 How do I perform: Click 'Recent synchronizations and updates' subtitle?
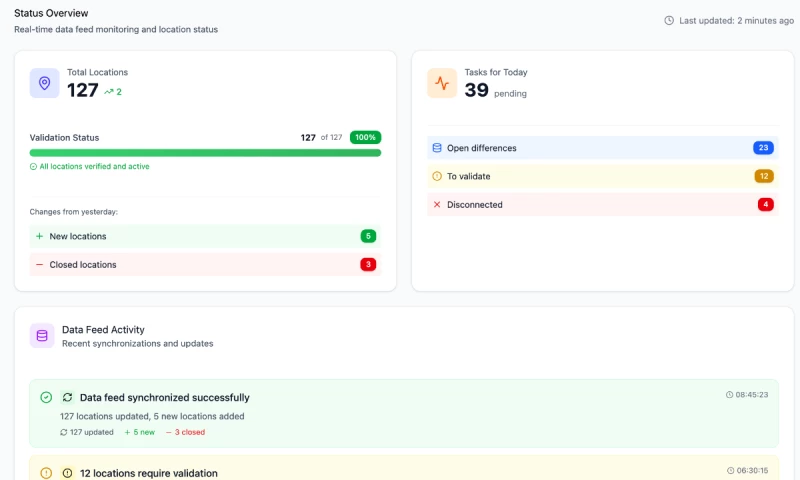pos(138,344)
